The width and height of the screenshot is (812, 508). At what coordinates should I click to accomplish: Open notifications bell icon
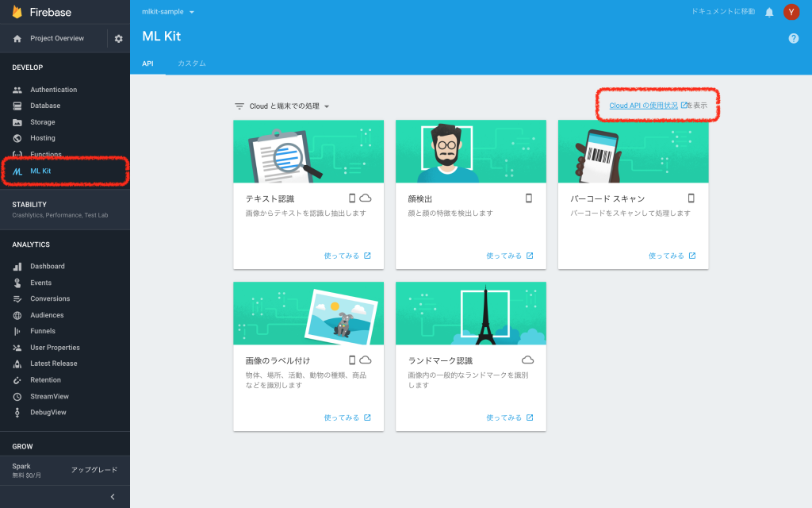tap(769, 12)
